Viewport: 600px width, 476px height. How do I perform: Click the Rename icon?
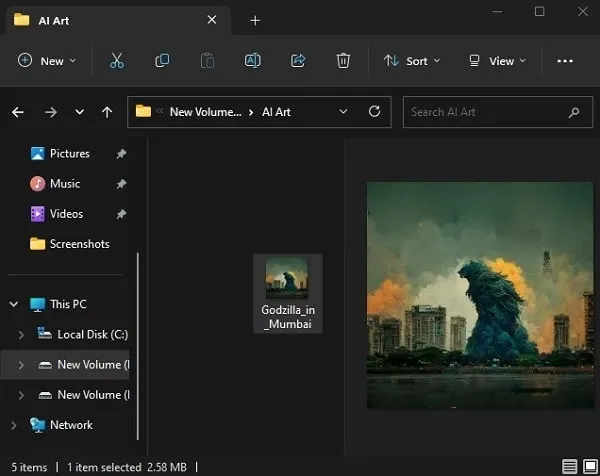253,60
